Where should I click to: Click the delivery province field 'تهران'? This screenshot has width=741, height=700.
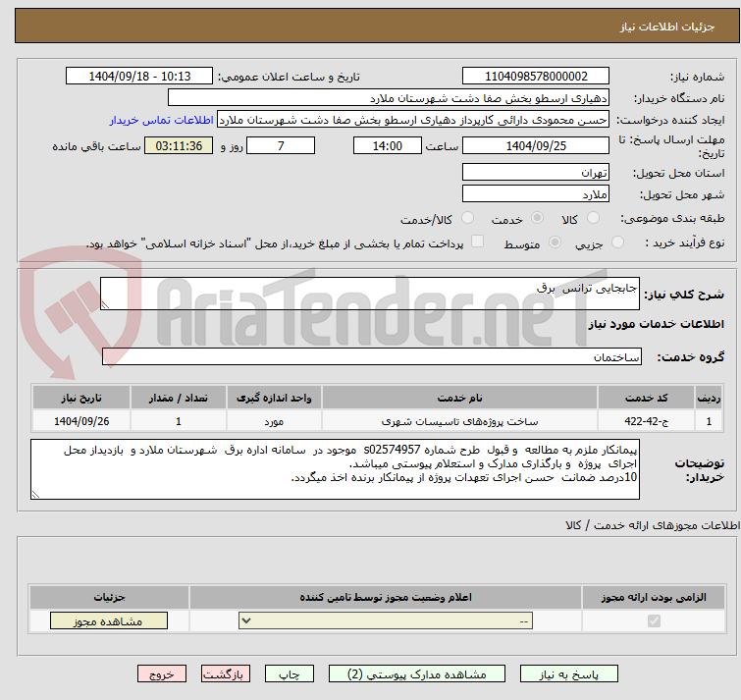pos(536,172)
